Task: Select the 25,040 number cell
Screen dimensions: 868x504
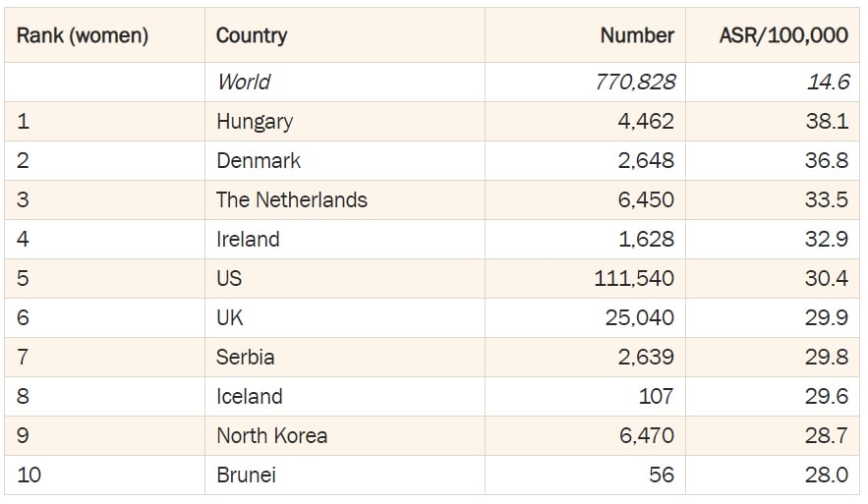Action: pos(646,318)
